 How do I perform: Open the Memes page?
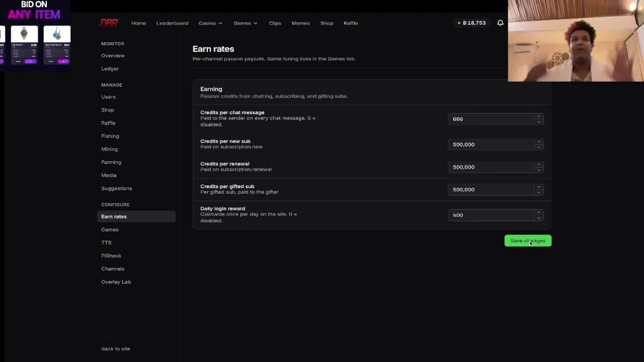click(x=300, y=23)
